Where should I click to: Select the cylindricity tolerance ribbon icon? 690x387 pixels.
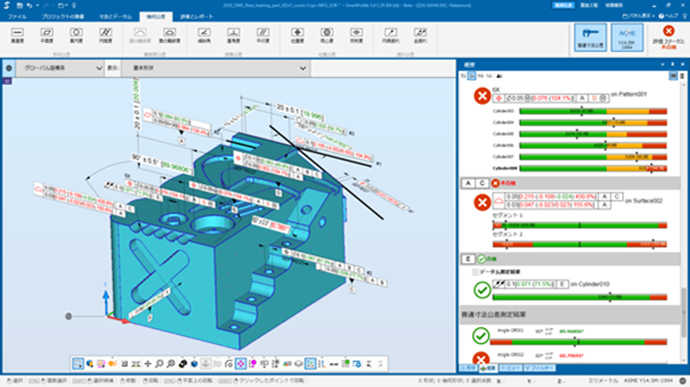[106, 35]
